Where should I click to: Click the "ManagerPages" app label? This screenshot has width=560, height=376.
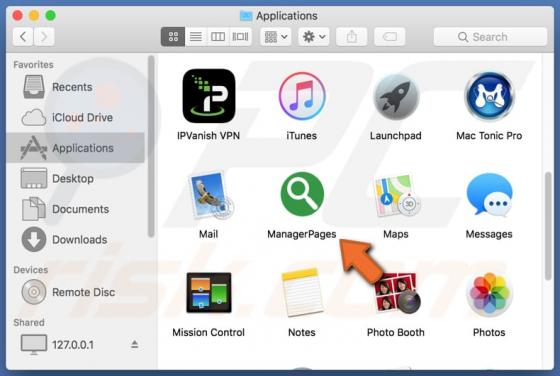pos(302,234)
